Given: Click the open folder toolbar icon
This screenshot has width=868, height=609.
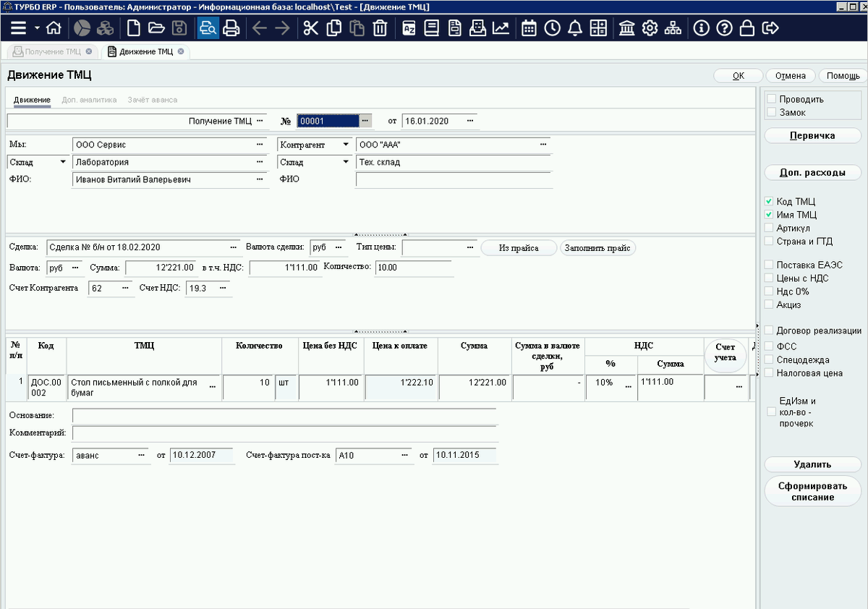Looking at the screenshot, I should [156, 28].
